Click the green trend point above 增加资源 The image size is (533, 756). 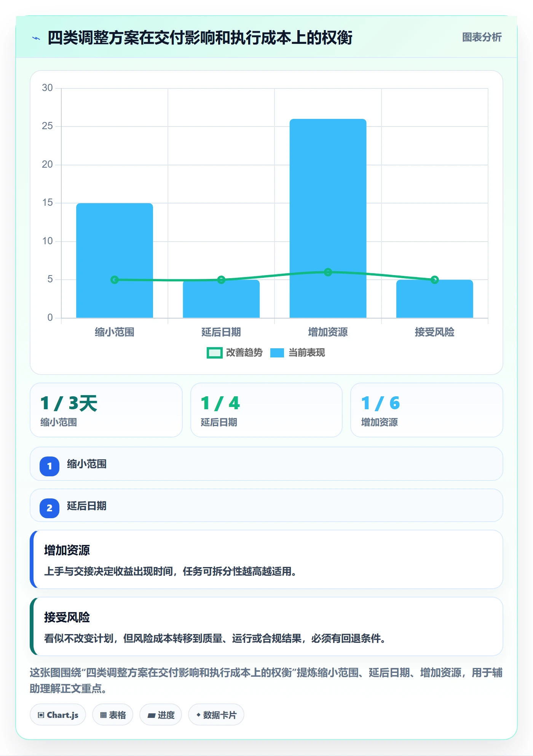[x=328, y=272]
